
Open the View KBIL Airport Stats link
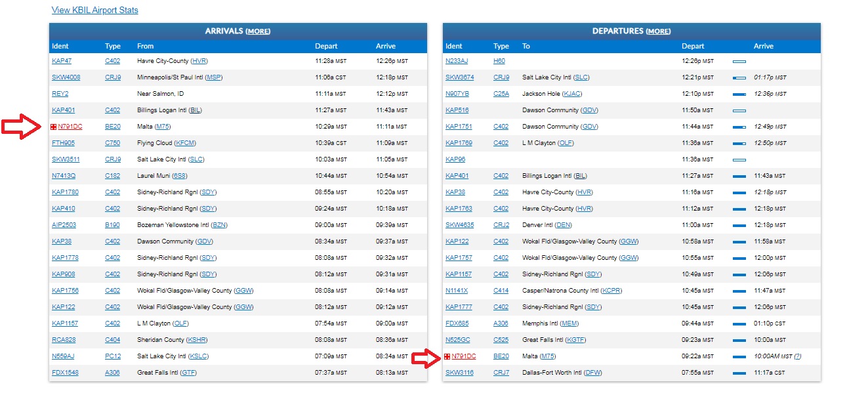95,10
